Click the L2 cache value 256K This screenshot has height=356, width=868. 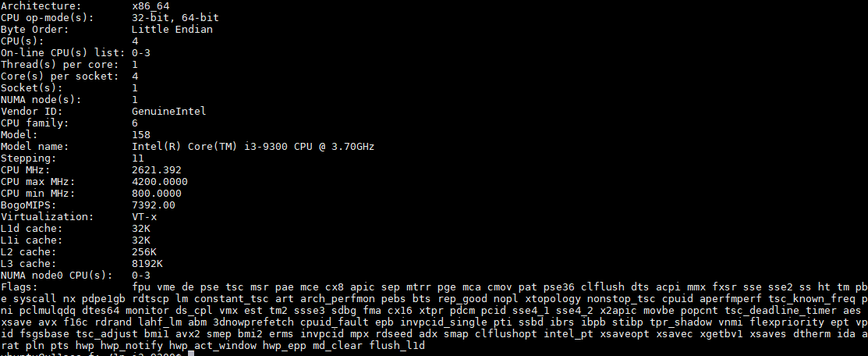click(144, 251)
